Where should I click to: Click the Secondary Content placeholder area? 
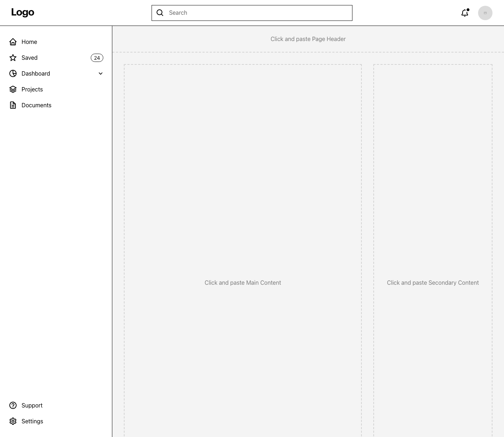click(x=433, y=251)
